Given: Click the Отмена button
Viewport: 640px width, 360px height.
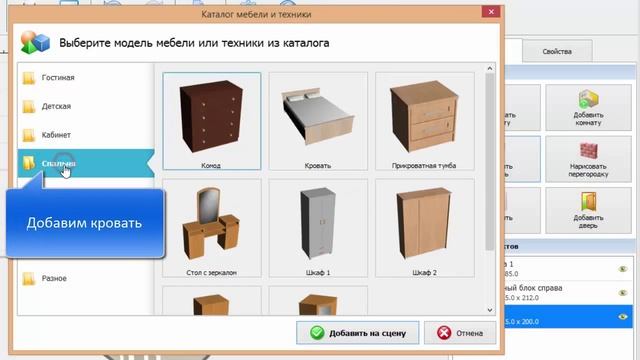Looking at the screenshot, I should pos(460,333).
